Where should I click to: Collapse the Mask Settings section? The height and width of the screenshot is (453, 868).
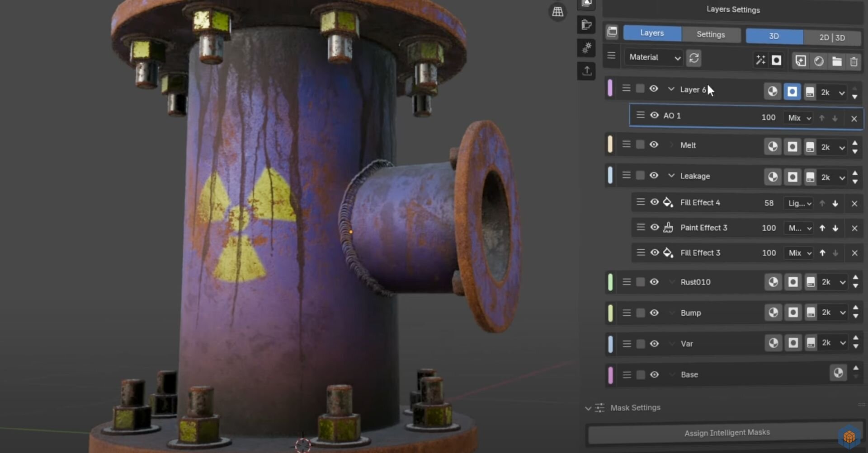coord(588,408)
